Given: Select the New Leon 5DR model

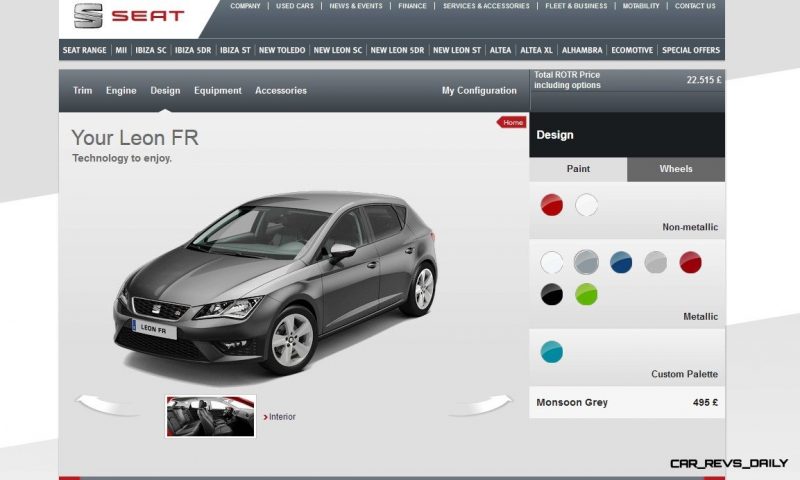Looking at the screenshot, I should pos(397,50).
